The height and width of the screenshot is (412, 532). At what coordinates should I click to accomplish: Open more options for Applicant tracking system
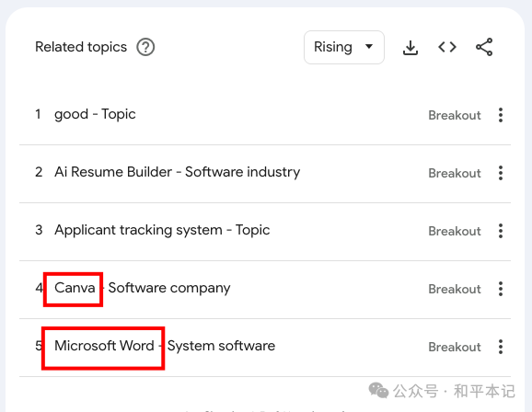click(x=501, y=231)
